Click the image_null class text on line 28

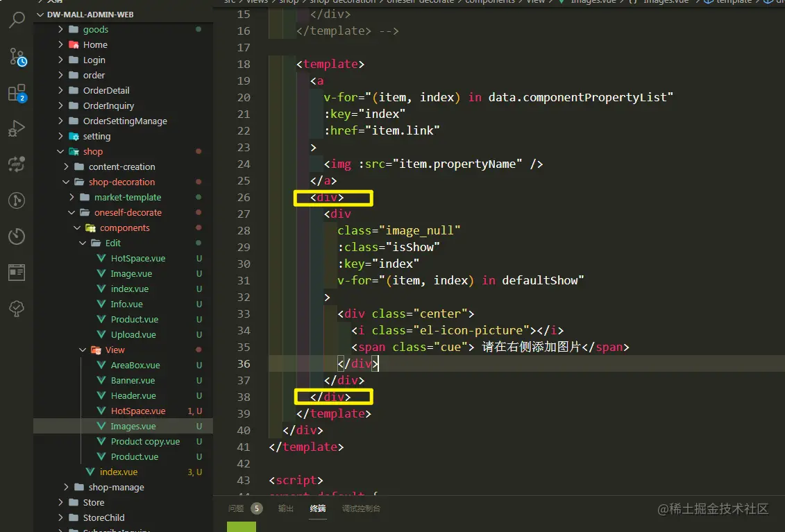tap(419, 230)
